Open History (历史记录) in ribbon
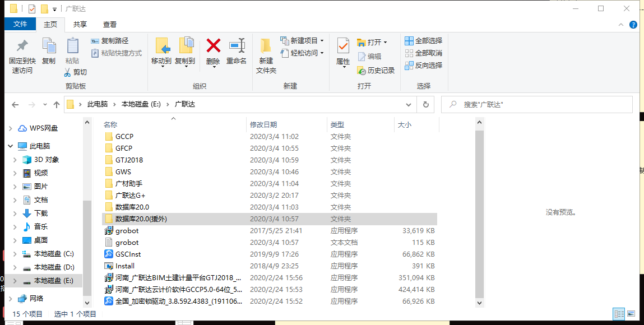This screenshot has width=644, height=325. coord(376,71)
